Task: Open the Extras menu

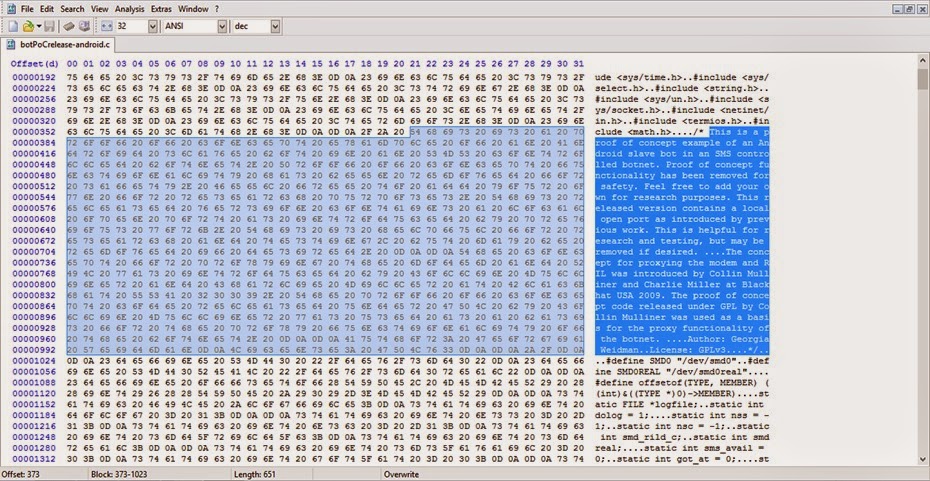Action: [161, 9]
